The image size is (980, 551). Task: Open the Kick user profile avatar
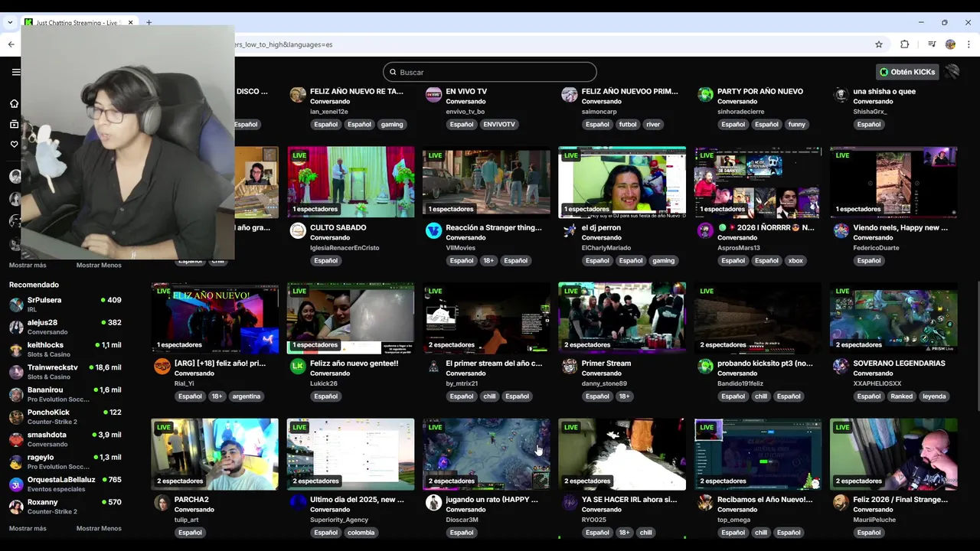point(952,72)
